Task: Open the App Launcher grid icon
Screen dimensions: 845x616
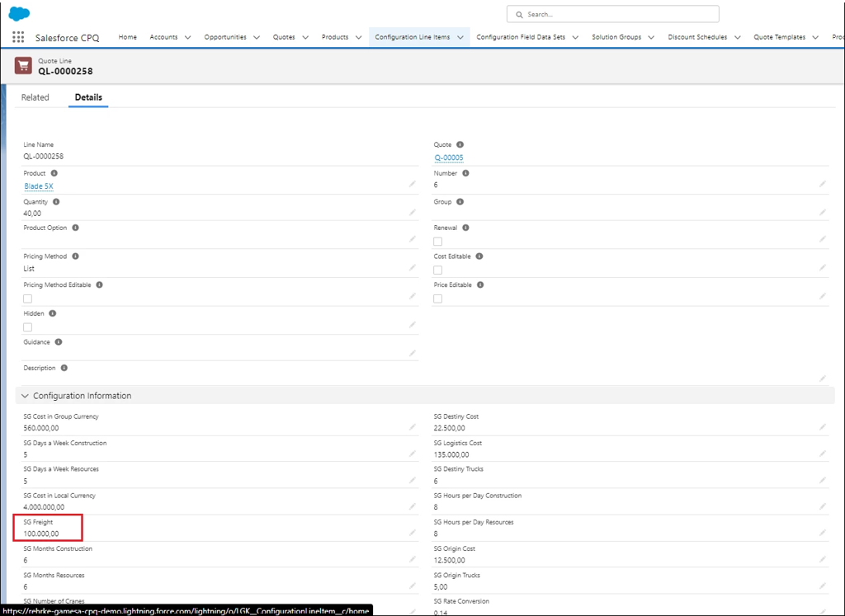Action: (x=18, y=37)
